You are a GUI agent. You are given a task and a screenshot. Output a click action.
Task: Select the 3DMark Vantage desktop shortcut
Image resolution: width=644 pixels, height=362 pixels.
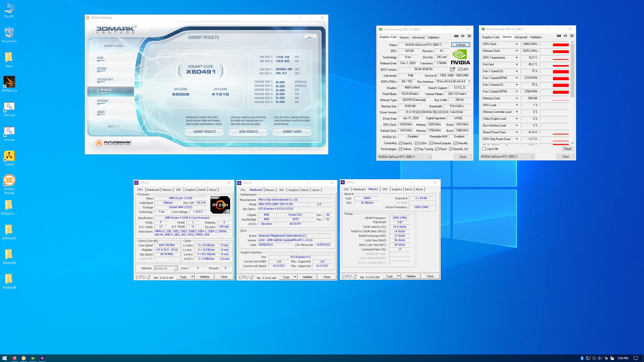click(x=9, y=184)
